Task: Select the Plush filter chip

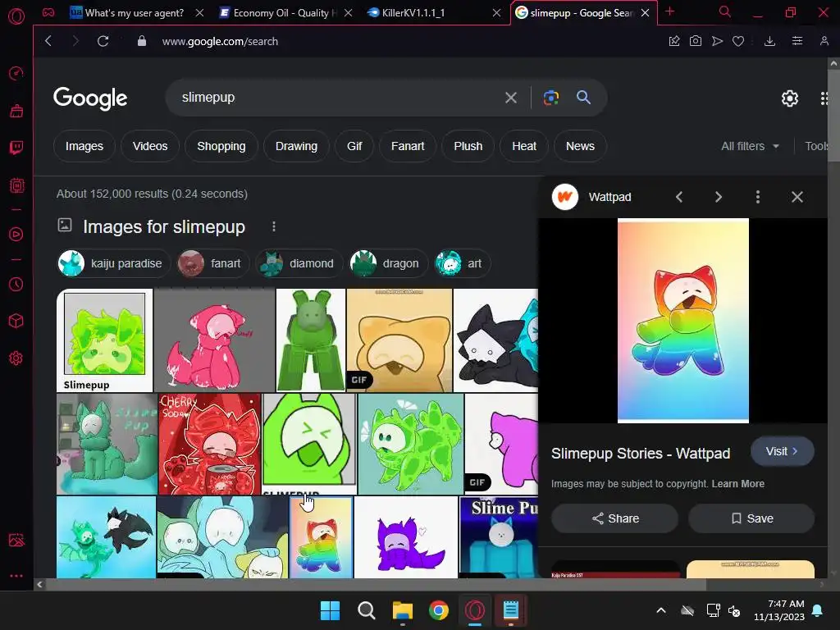Action: click(468, 146)
